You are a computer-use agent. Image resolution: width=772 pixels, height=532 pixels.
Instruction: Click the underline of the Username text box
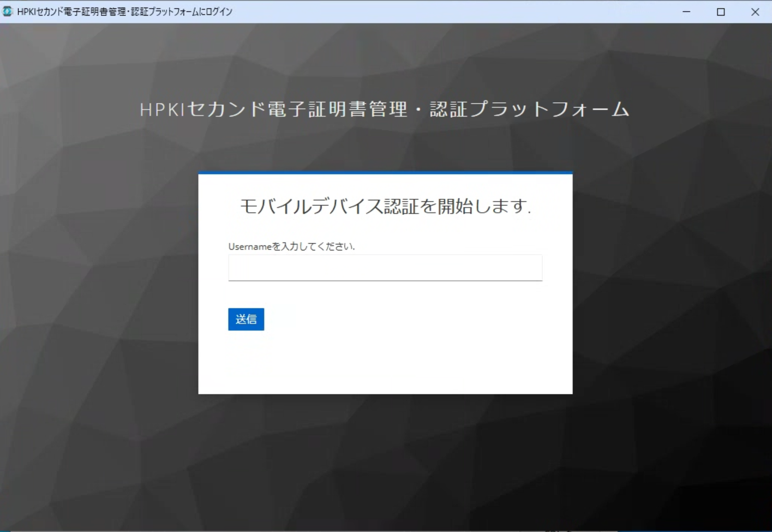click(385, 281)
